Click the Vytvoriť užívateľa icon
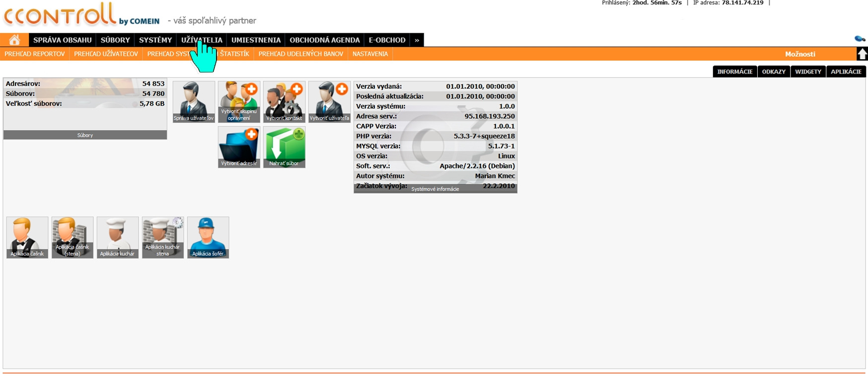The image size is (868, 376). 329,102
